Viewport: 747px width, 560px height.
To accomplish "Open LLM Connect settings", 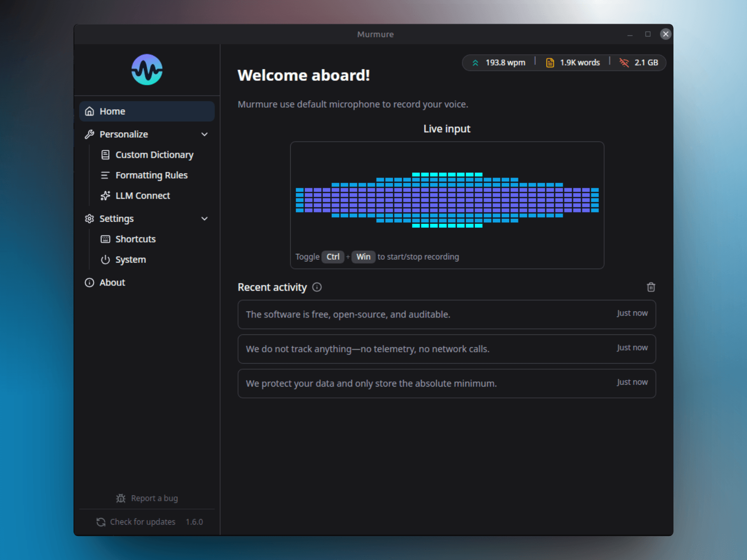I will pyautogui.click(x=142, y=196).
